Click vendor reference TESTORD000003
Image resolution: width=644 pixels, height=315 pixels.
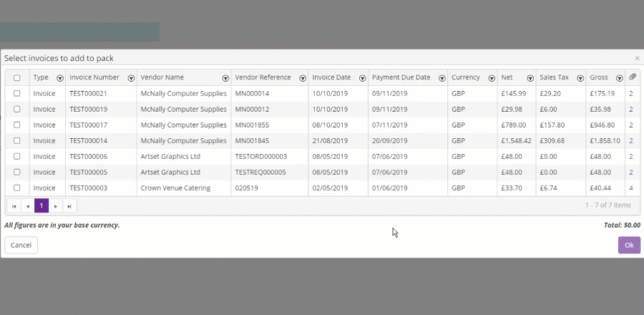point(260,156)
